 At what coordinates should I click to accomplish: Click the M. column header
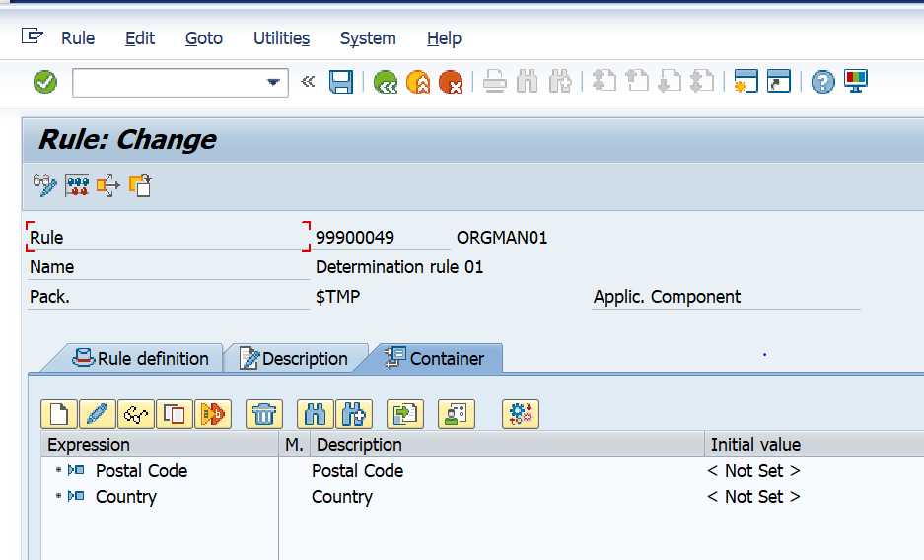pyautogui.click(x=295, y=445)
